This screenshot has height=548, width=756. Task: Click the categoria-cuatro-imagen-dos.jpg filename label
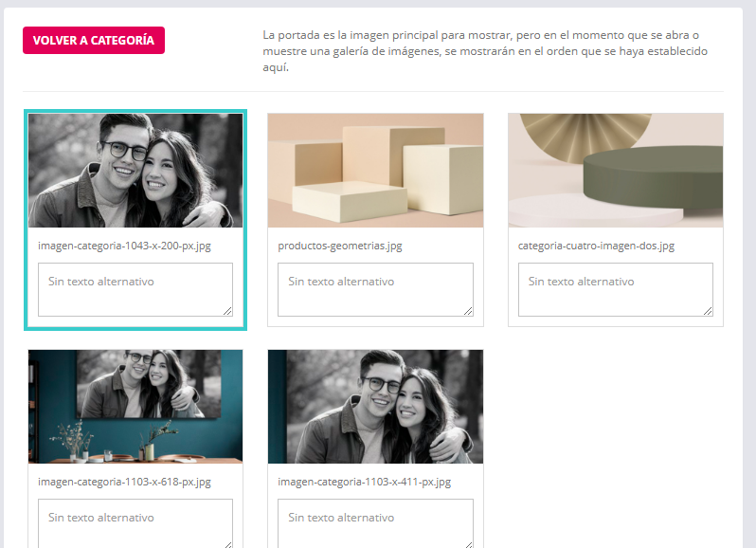(x=596, y=246)
